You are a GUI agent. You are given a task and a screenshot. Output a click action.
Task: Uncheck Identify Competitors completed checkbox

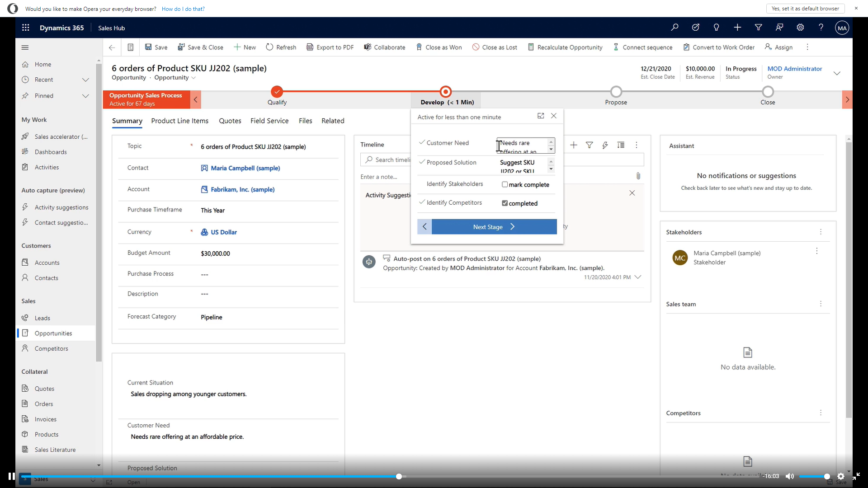pos(505,203)
